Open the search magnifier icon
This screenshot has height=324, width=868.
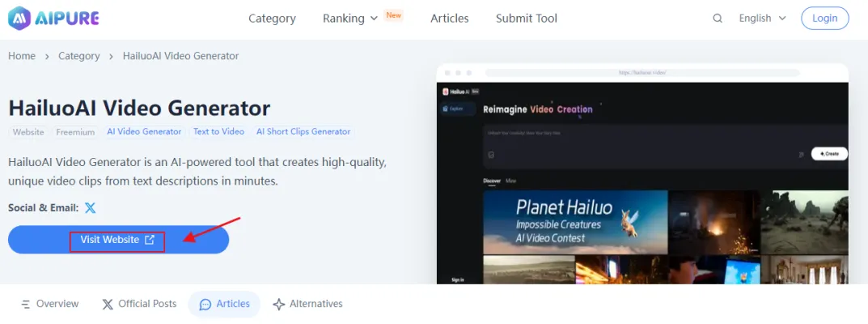718,18
